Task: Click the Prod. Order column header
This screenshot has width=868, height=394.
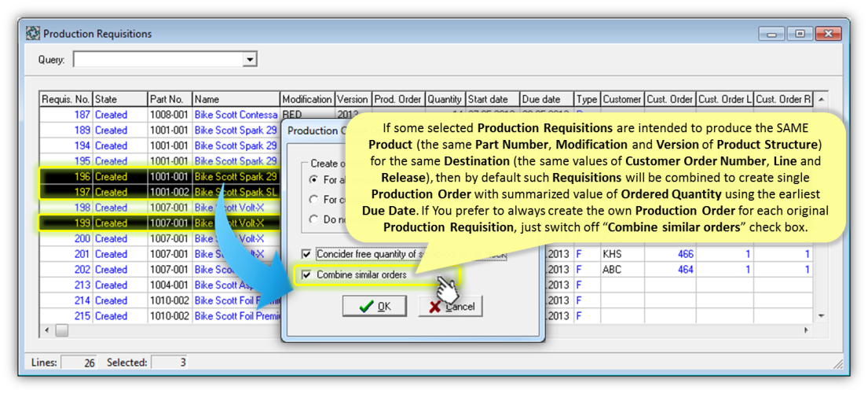Action: pos(398,99)
